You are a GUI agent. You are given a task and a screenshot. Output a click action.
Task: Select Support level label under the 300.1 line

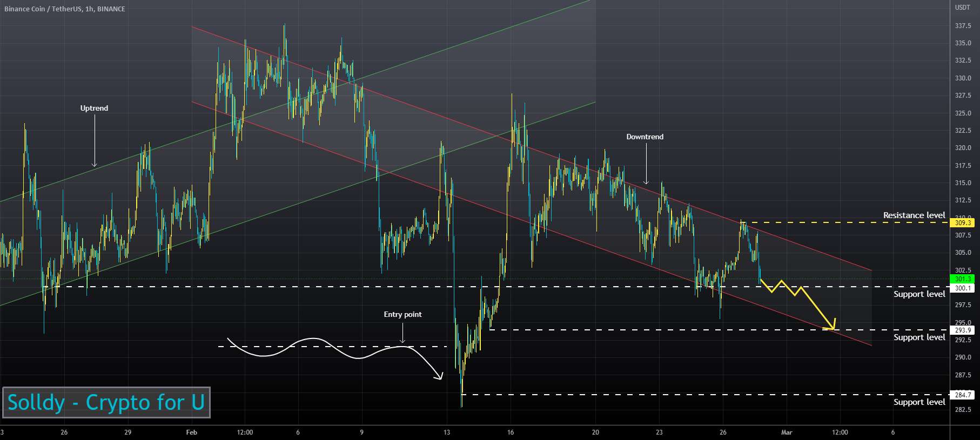[919, 294]
